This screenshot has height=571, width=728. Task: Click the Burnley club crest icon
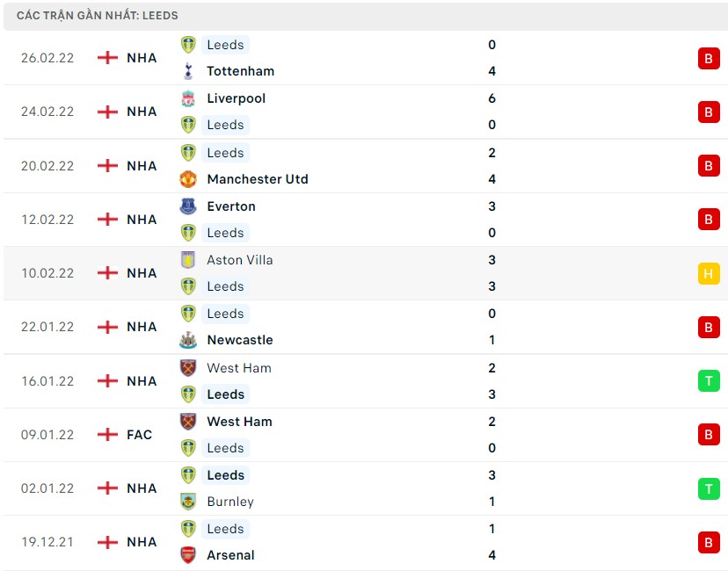click(188, 502)
